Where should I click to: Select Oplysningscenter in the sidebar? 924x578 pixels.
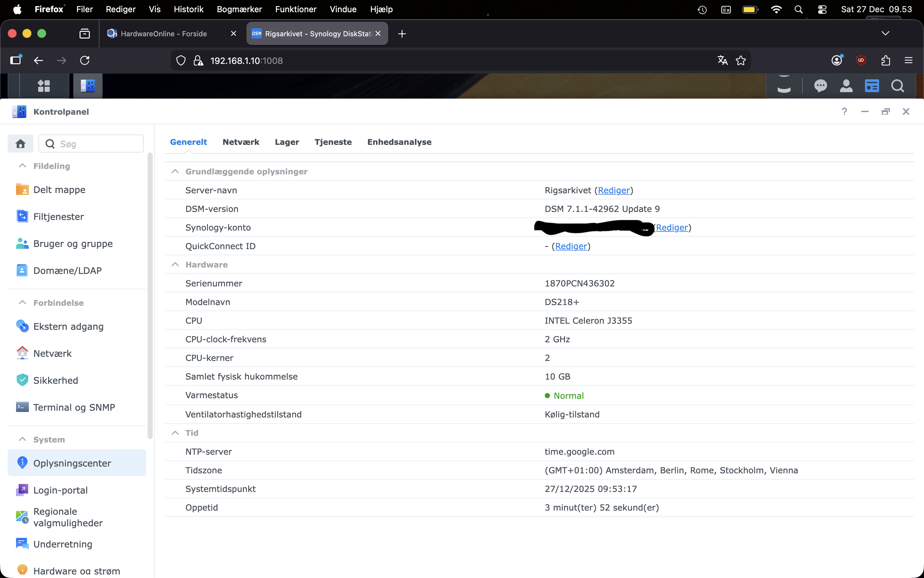coord(77,463)
